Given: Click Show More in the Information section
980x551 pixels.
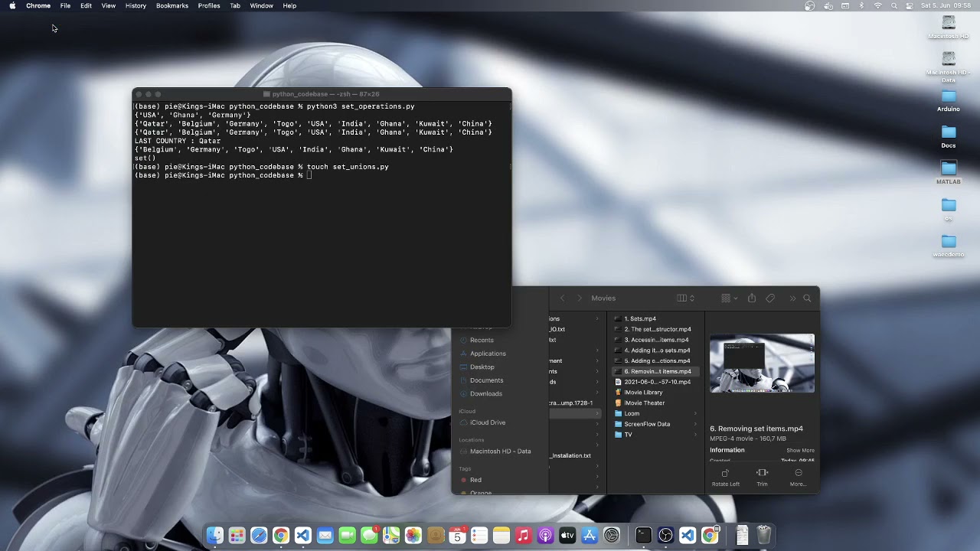Looking at the screenshot, I should [x=800, y=450].
